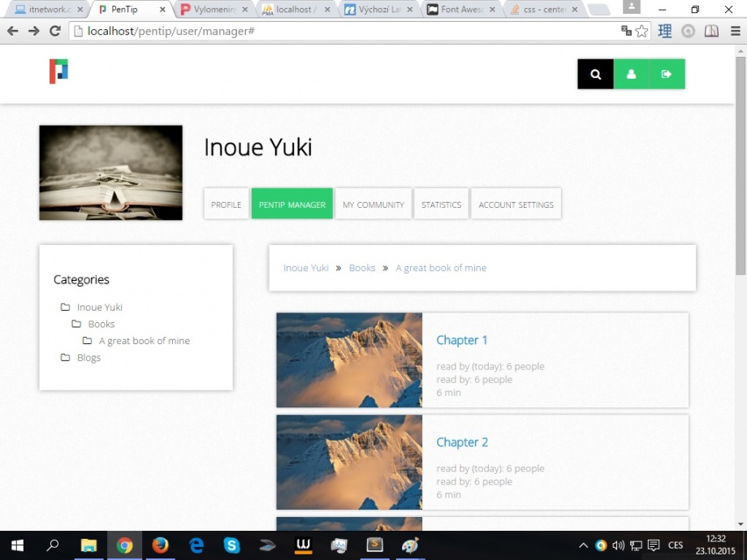This screenshot has height=560, width=747.
Task: Switch to the localhost phpMyAdmin browser tab
Action: coord(296,9)
